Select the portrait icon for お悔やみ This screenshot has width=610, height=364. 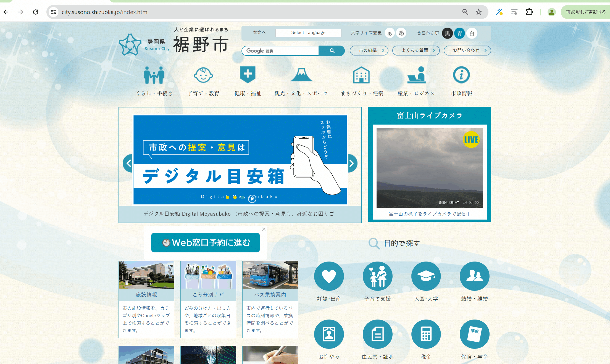329,334
